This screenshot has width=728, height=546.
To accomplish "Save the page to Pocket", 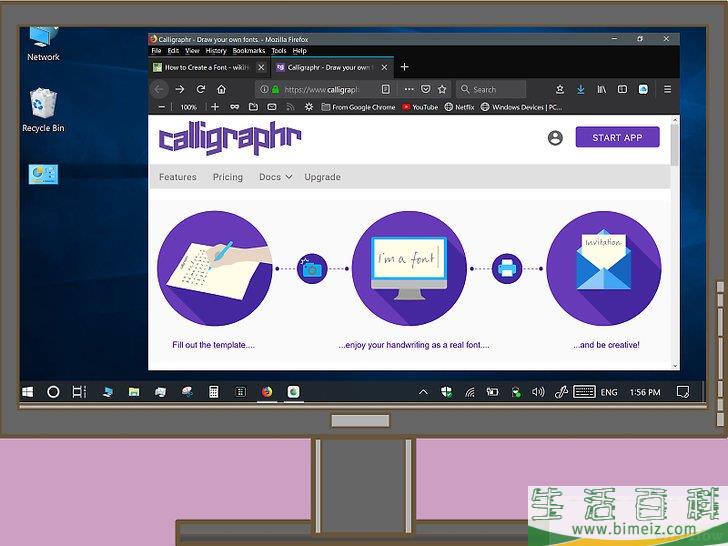I will click(x=425, y=89).
